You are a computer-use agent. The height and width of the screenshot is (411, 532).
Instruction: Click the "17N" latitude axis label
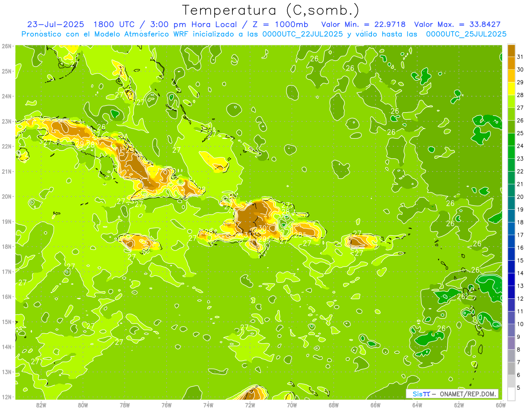tap(7, 271)
